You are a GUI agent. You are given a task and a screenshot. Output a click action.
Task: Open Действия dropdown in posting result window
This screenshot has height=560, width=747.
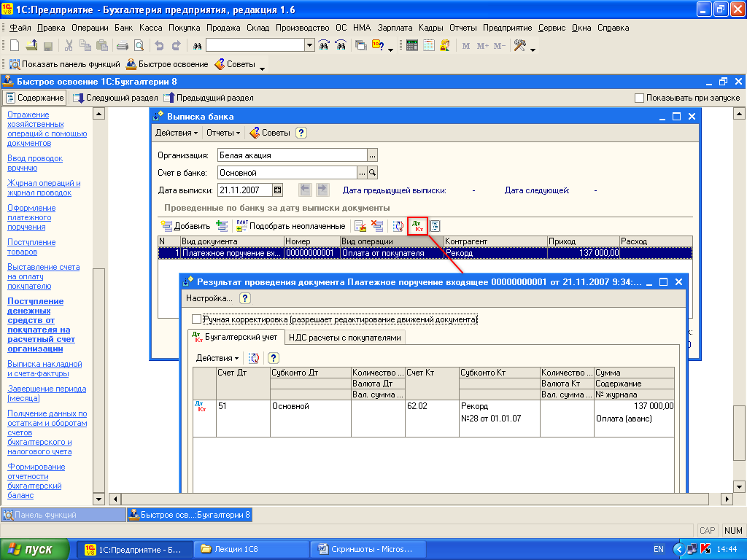[217, 358]
